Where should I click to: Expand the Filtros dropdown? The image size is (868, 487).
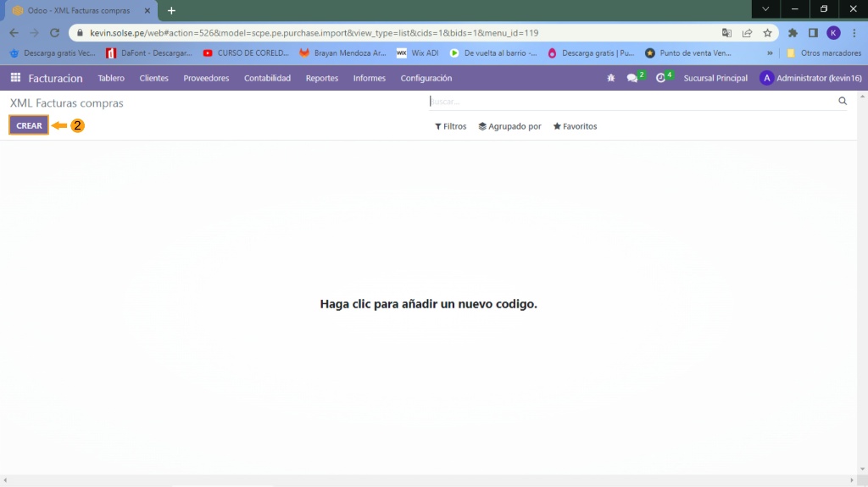pyautogui.click(x=451, y=126)
